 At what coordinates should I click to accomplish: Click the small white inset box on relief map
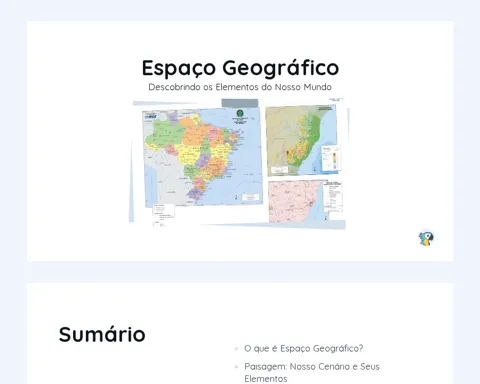(279, 170)
